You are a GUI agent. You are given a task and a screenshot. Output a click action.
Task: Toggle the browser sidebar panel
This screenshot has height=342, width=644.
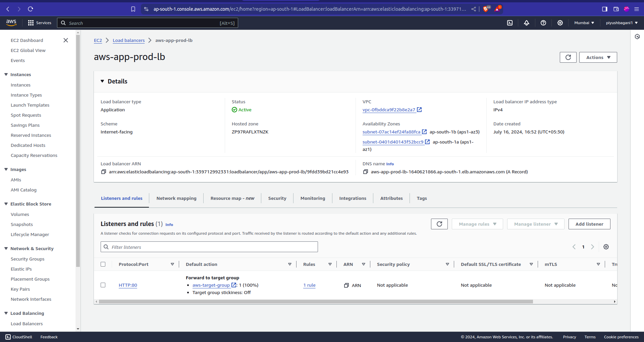pos(605,9)
